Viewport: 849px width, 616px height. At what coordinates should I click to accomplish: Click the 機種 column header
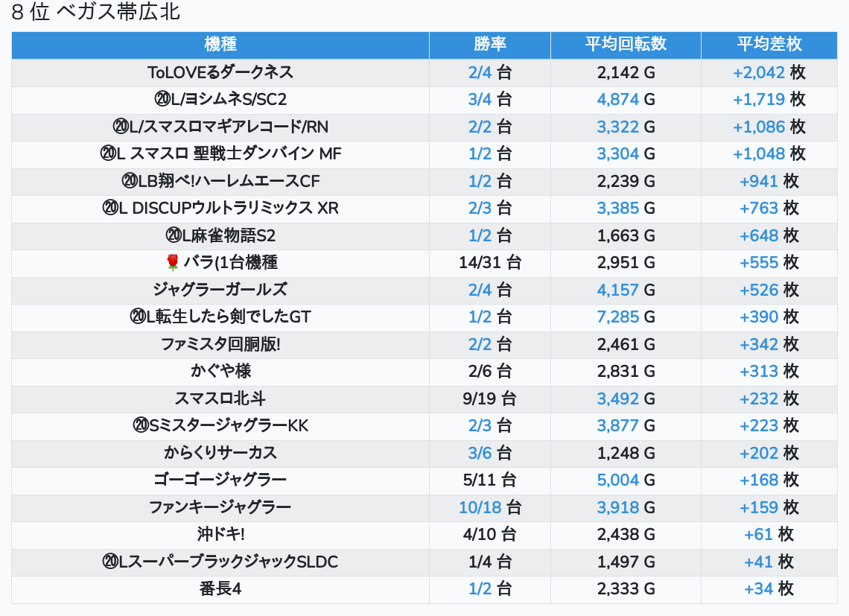click(220, 45)
